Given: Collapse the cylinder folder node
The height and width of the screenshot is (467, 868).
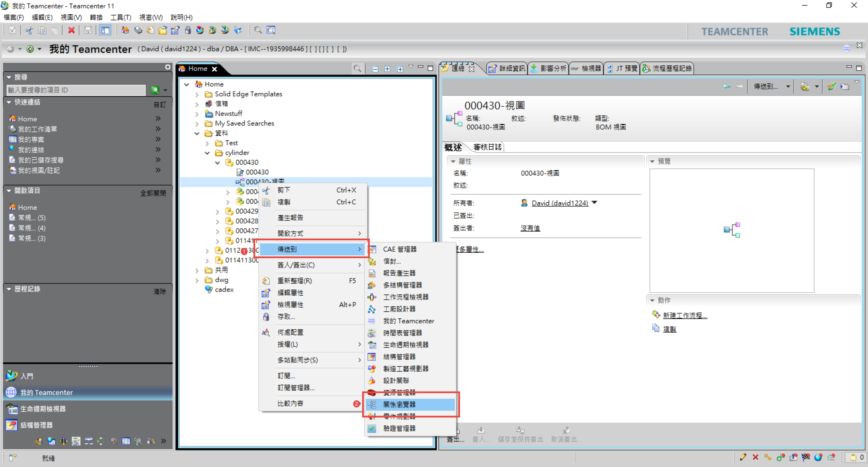Looking at the screenshot, I should [207, 153].
